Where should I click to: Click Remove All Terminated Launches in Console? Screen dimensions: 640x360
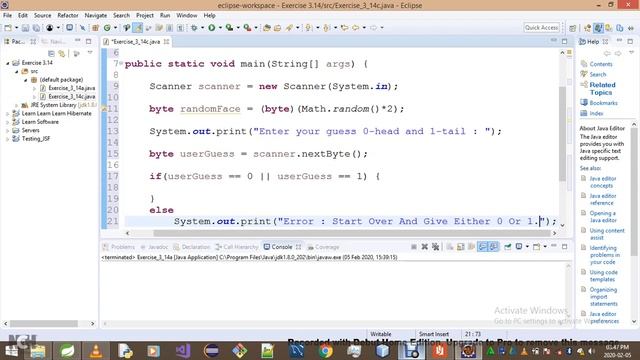(x=436, y=247)
